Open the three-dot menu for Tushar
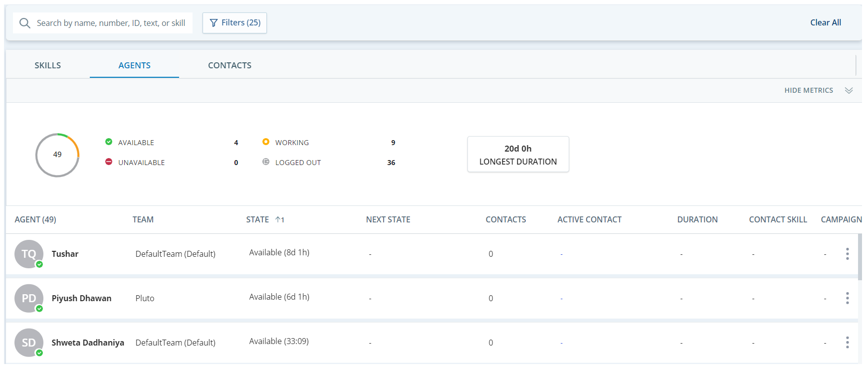Viewport: 868px width, 370px height. pyautogui.click(x=847, y=254)
